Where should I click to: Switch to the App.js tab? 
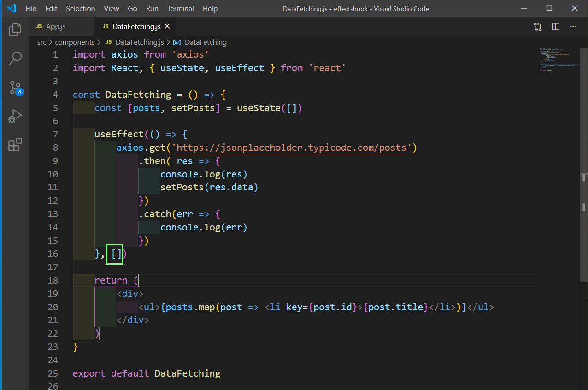pos(62,27)
